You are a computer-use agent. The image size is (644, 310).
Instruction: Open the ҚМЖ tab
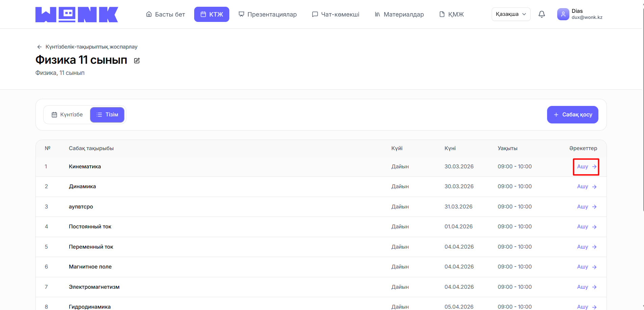pyautogui.click(x=452, y=15)
